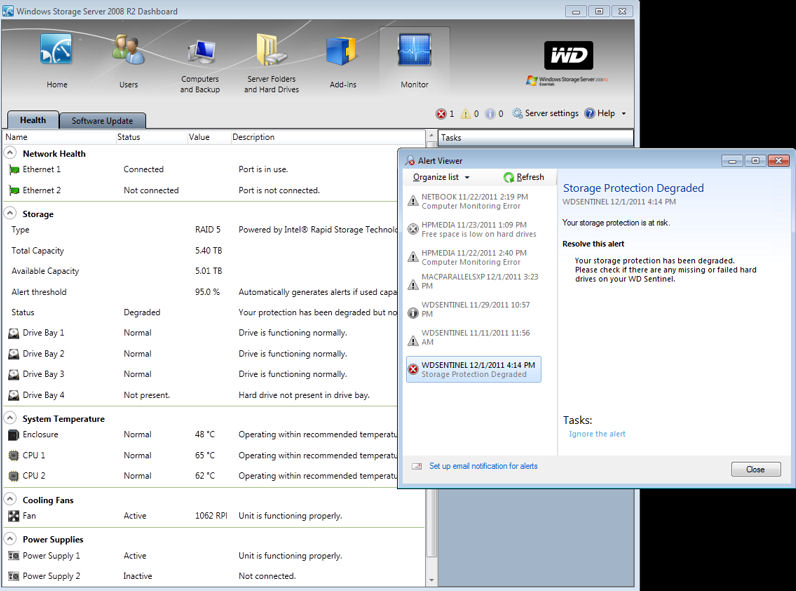Open the Add-ins icon
The image size is (796, 591).
pyautogui.click(x=342, y=51)
